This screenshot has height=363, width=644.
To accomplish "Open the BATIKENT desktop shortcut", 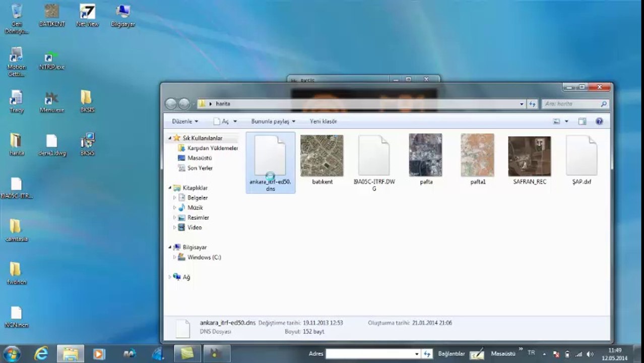I will pyautogui.click(x=52, y=15).
